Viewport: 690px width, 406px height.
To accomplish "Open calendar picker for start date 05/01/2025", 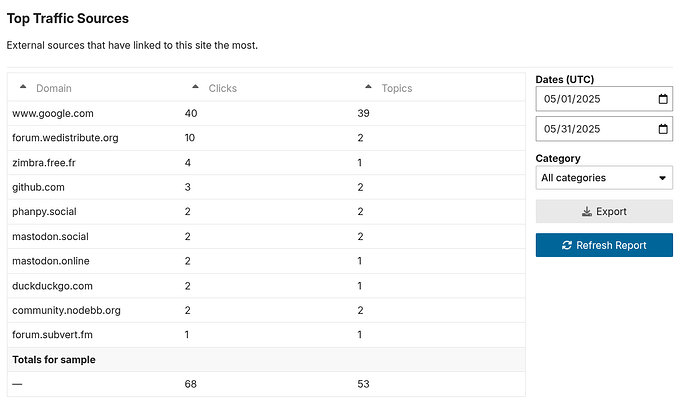I will point(663,99).
